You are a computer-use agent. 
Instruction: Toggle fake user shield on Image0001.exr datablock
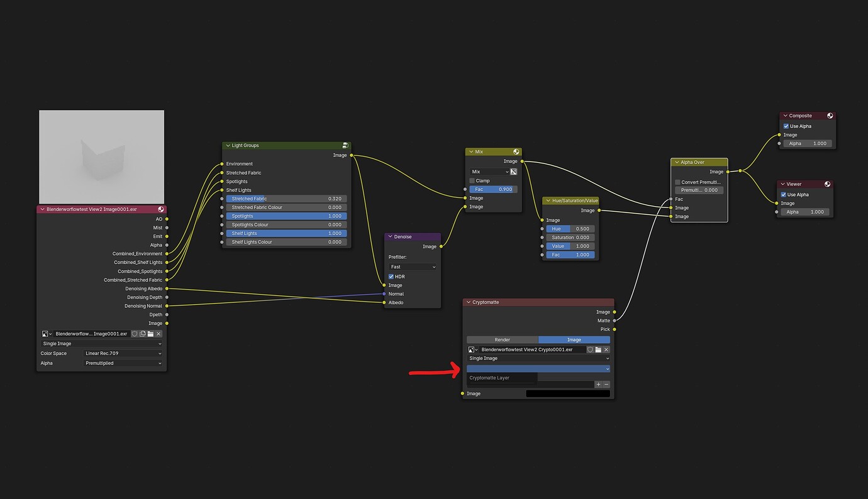click(135, 334)
